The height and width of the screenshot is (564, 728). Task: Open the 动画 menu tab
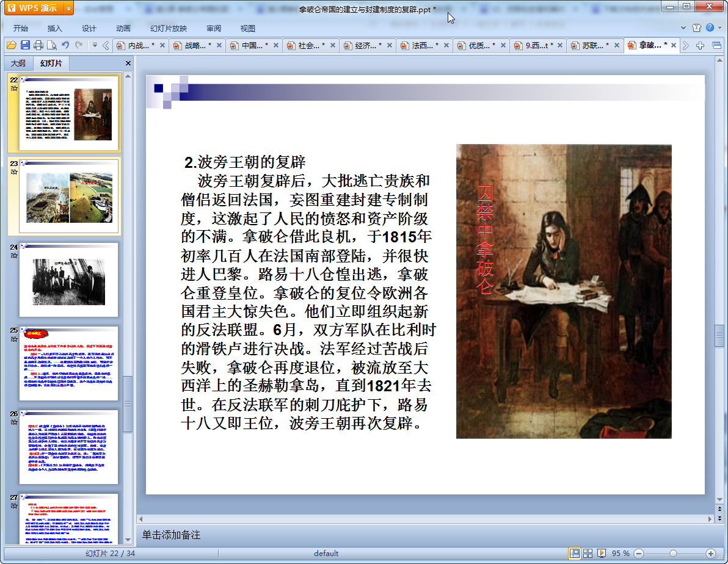tap(123, 28)
